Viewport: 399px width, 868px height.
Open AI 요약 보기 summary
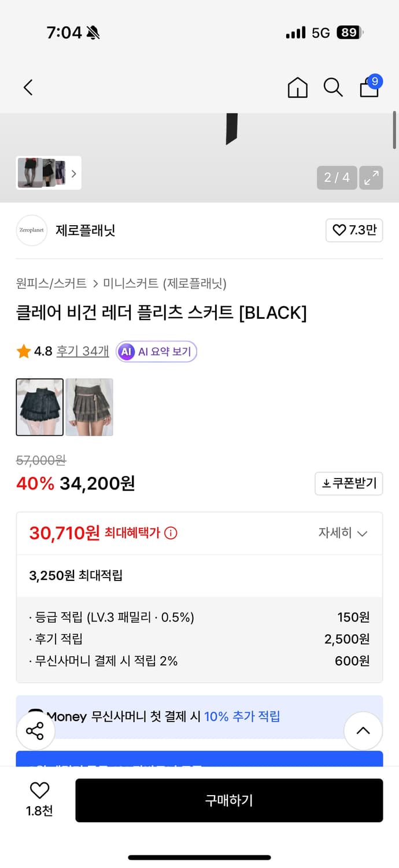click(156, 352)
